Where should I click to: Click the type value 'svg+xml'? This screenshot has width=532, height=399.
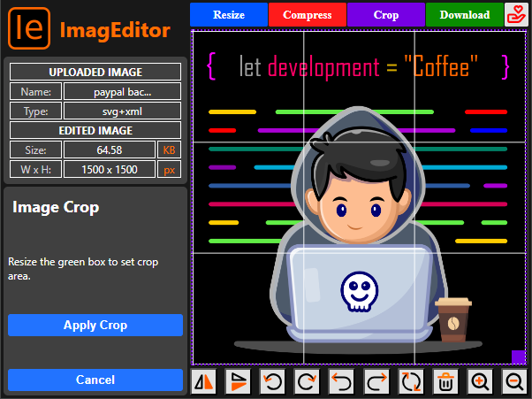click(123, 111)
